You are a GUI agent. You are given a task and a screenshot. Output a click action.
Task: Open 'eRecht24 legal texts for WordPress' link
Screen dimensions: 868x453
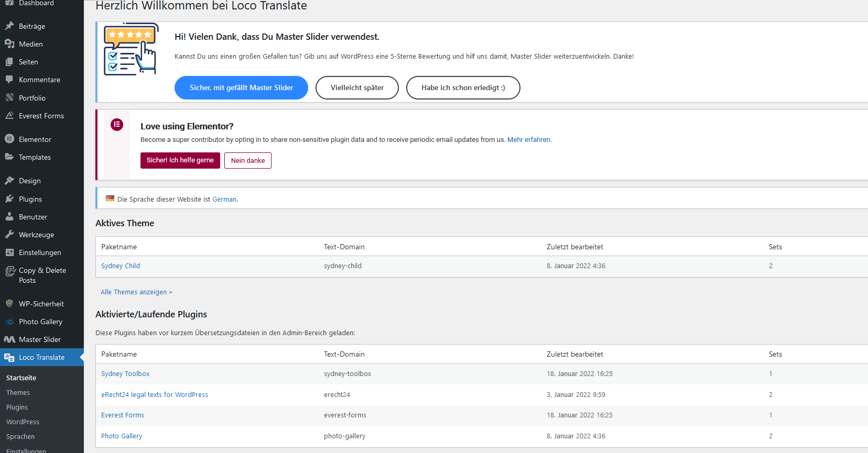coord(155,395)
